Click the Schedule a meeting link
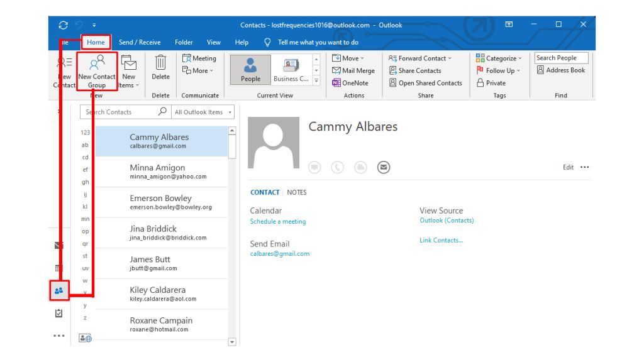644x362 pixels. click(x=278, y=222)
